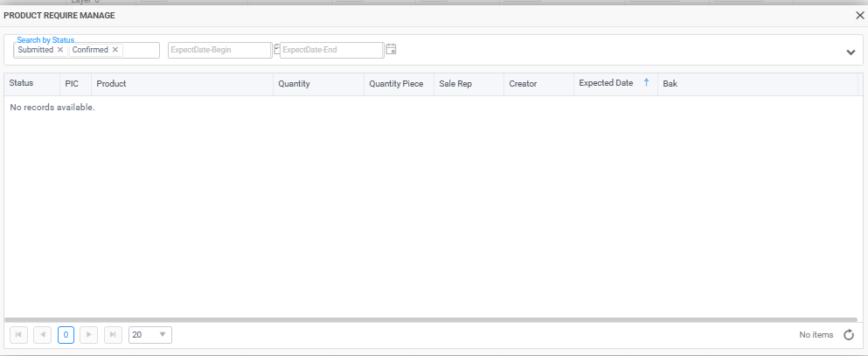Screen dimensions: 868x356
Task: Select page number 0 in pager
Action: pos(66,335)
